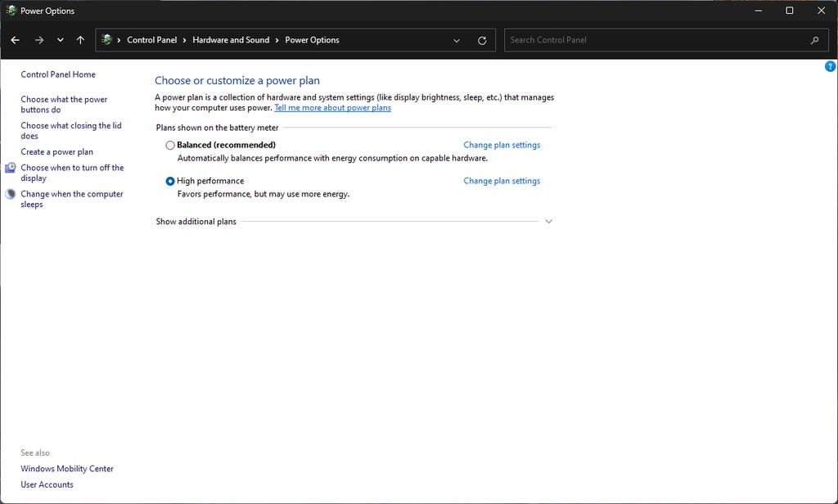Open Choose when to turn off the display

click(72, 173)
